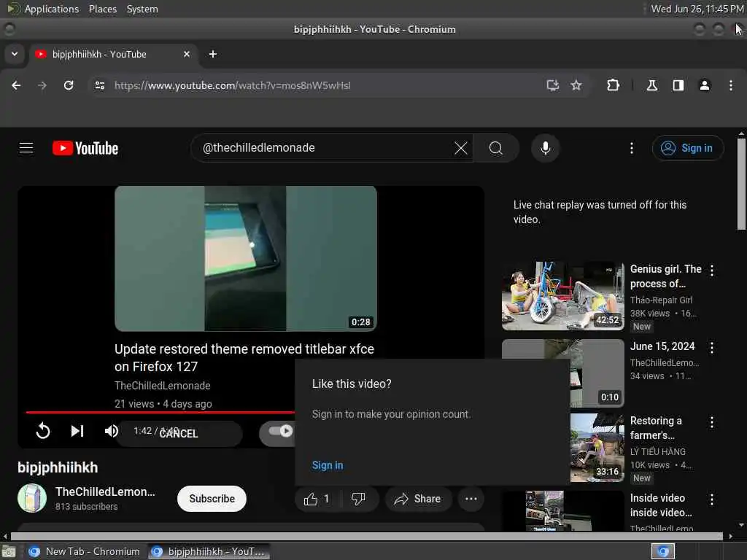This screenshot has height=560, width=747.
Task: Cancel the upcoming autoplay video
Action: 179,433
